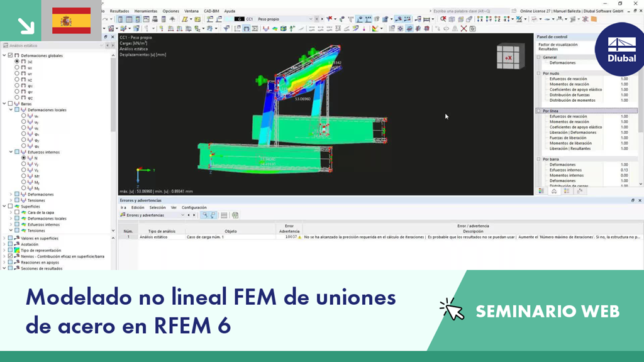Select error row 1 Análisis estático

(380, 237)
